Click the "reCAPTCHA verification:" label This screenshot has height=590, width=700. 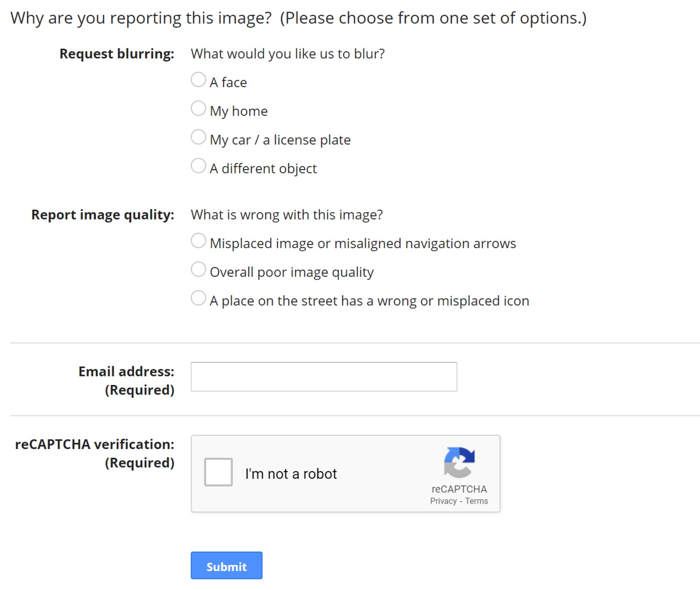94,444
